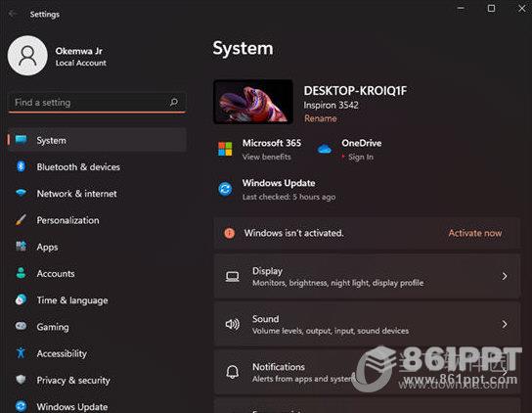Image resolution: width=532 pixels, height=413 pixels.
Task: Click Sign In under OneDrive
Action: [x=361, y=157]
